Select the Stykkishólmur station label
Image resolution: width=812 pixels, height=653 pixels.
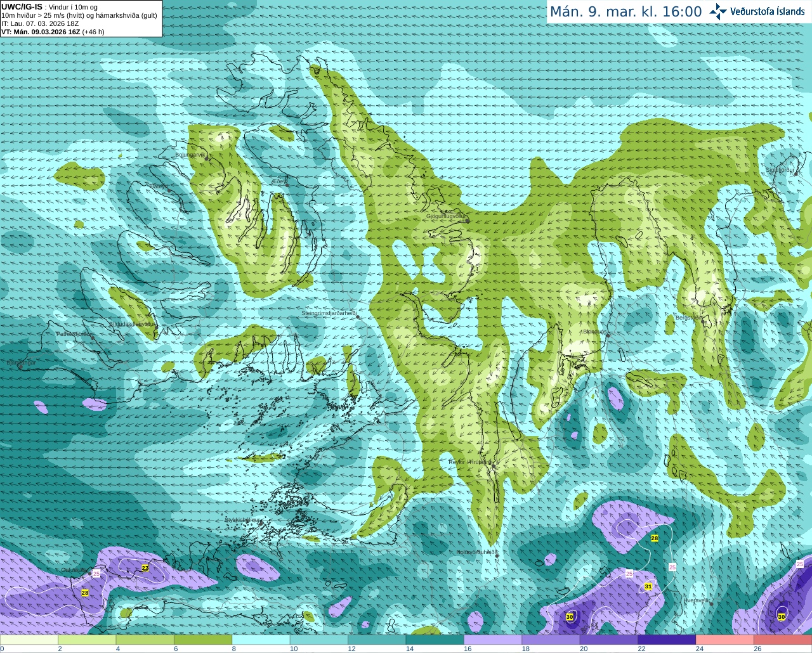coord(243,519)
